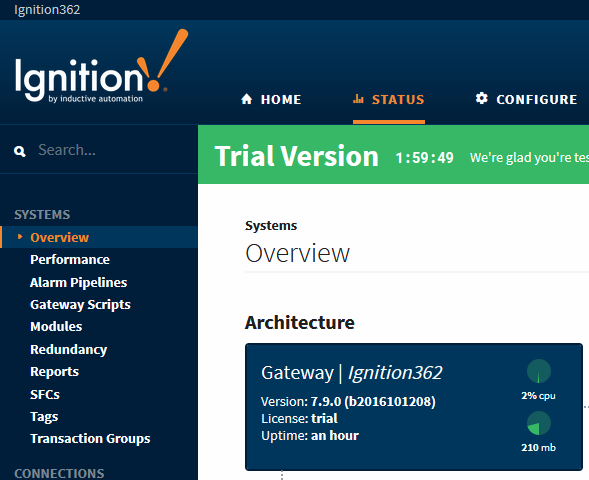Click the Ignition logo
The height and width of the screenshot is (480, 589).
101,66
